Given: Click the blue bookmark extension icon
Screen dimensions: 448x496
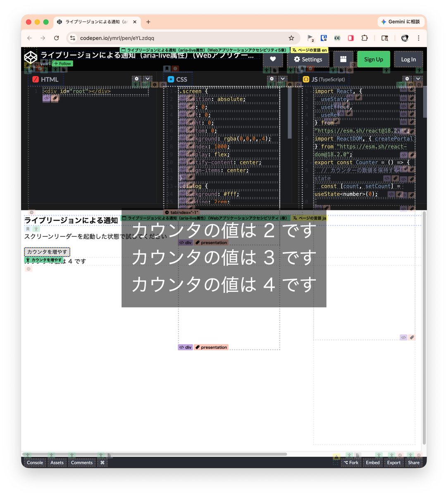Looking at the screenshot, I should click(324, 38).
